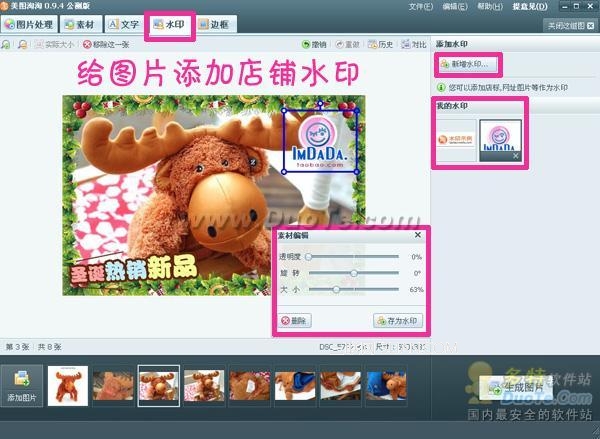Image resolution: width=600 pixels, height=439 pixels.
Task: Select the first sample watermark thumbnail
Action: pos(456,140)
